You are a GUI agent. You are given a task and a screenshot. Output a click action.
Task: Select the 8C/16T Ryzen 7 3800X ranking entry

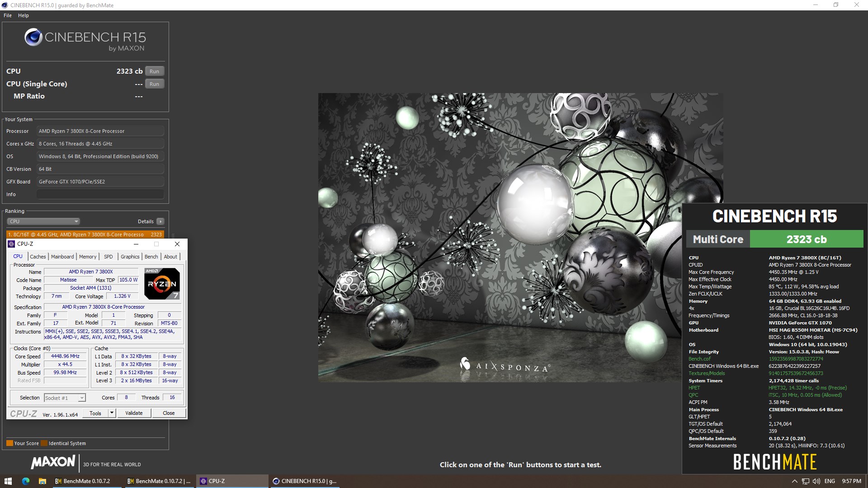(85, 235)
